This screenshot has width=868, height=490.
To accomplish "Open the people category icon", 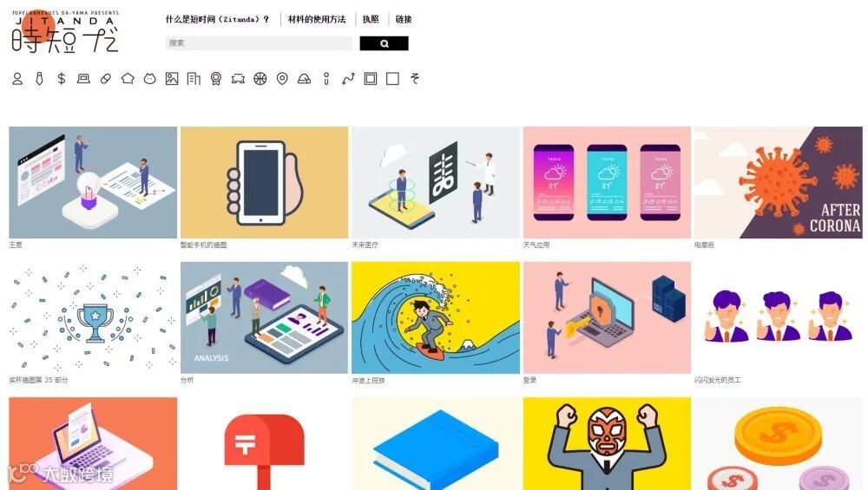I will [x=17, y=79].
